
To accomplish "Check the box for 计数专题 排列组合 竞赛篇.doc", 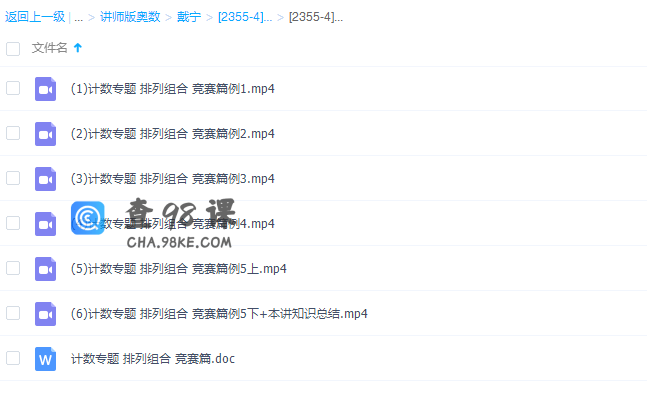I will tap(13, 358).
